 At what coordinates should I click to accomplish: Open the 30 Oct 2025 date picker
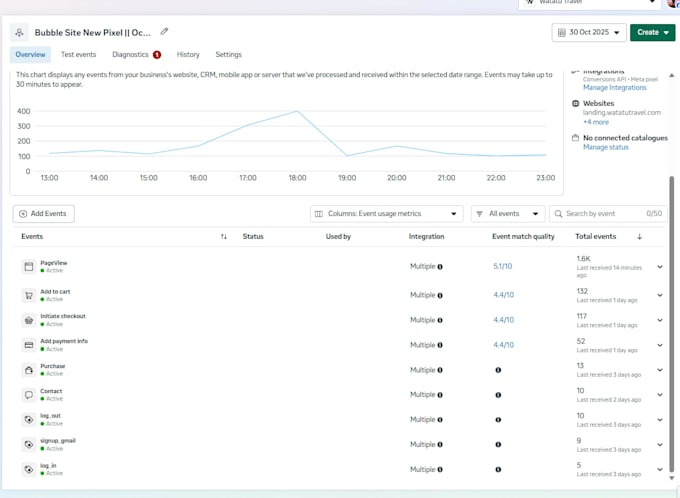[x=589, y=33]
